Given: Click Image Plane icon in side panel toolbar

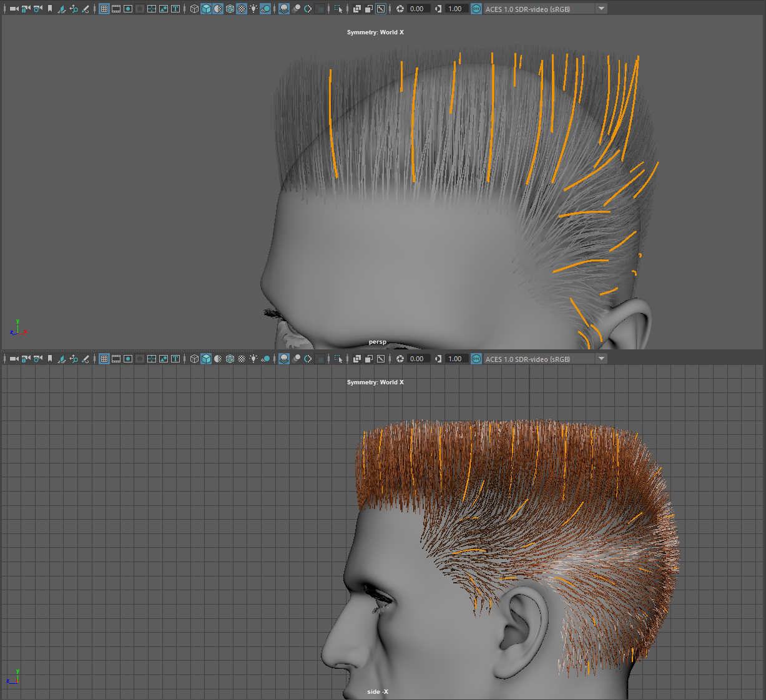Looking at the screenshot, I should [62, 359].
